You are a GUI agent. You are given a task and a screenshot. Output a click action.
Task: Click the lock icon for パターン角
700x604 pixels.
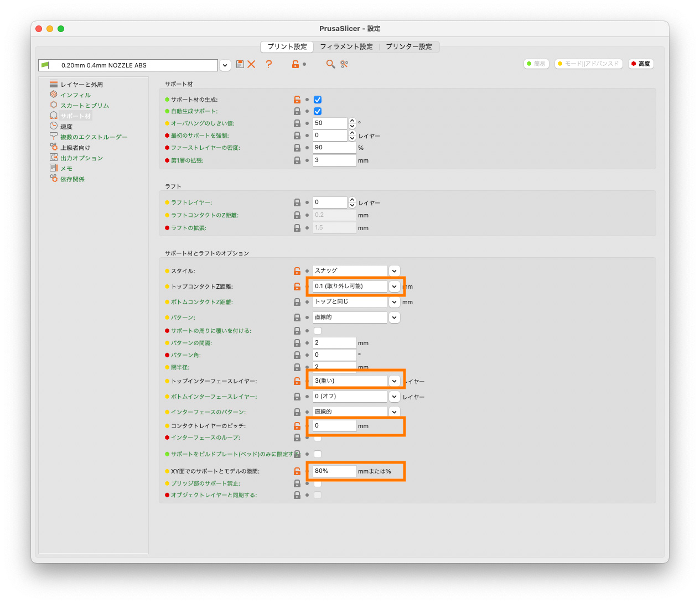click(x=297, y=355)
